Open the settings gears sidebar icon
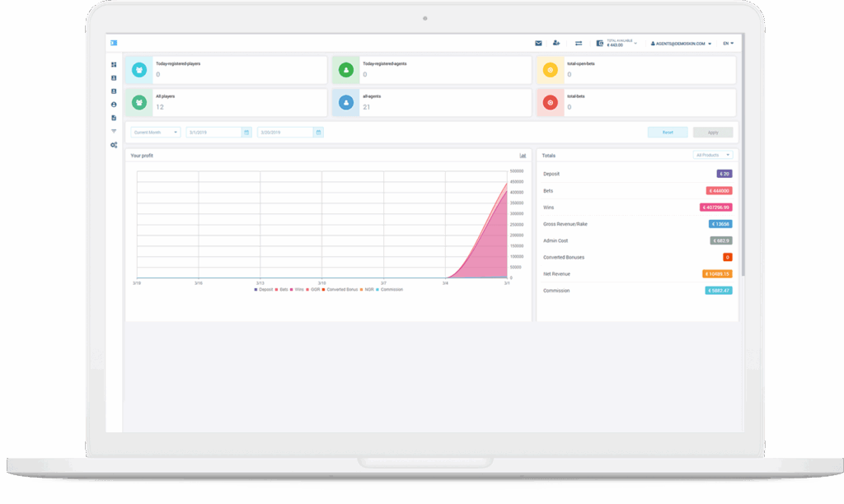844x504 pixels. (114, 145)
